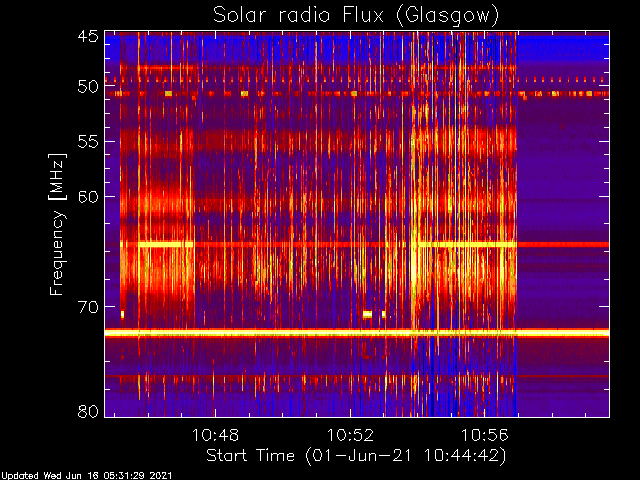Viewport: 640px width, 480px height.
Task: Click the bright yellow band below 70 MHz
Action: click(x=357, y=333)
